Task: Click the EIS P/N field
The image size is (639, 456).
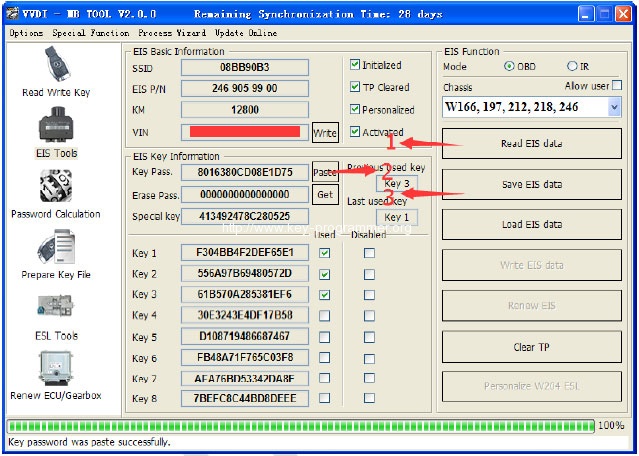Action: click(x=245, y=88)
